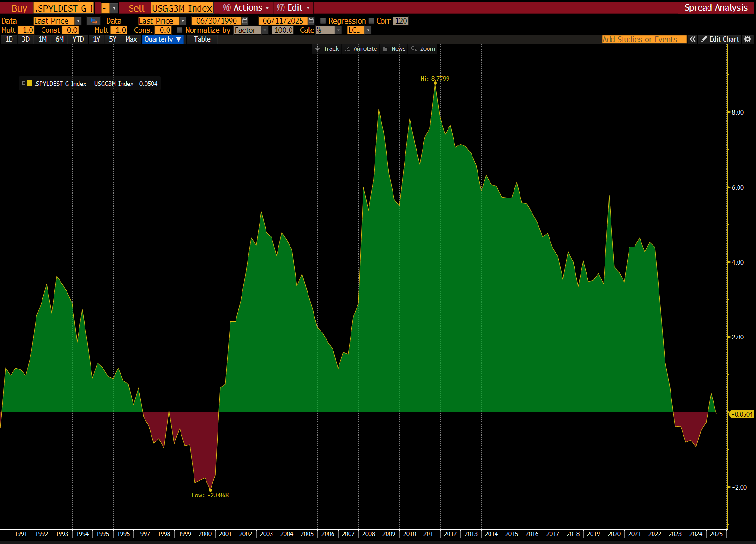Collapse the studies panel double-chevron icon
This screenshot has width=756, height=544.
click(693, 39)
